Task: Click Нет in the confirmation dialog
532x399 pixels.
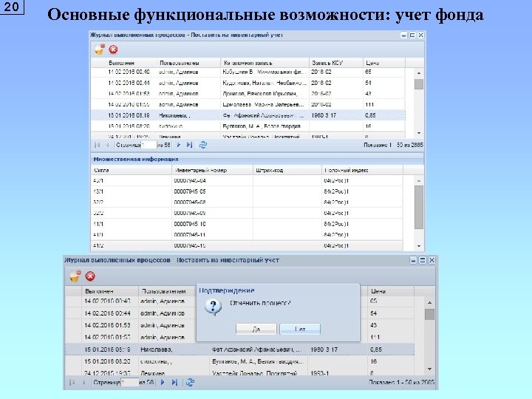Action: 300,329
